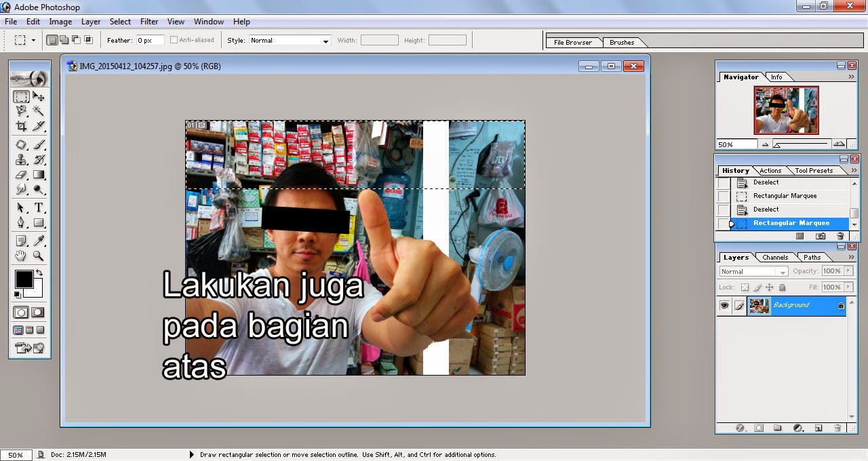Click the Create new layer icon in Layers panel

[818, 428]
